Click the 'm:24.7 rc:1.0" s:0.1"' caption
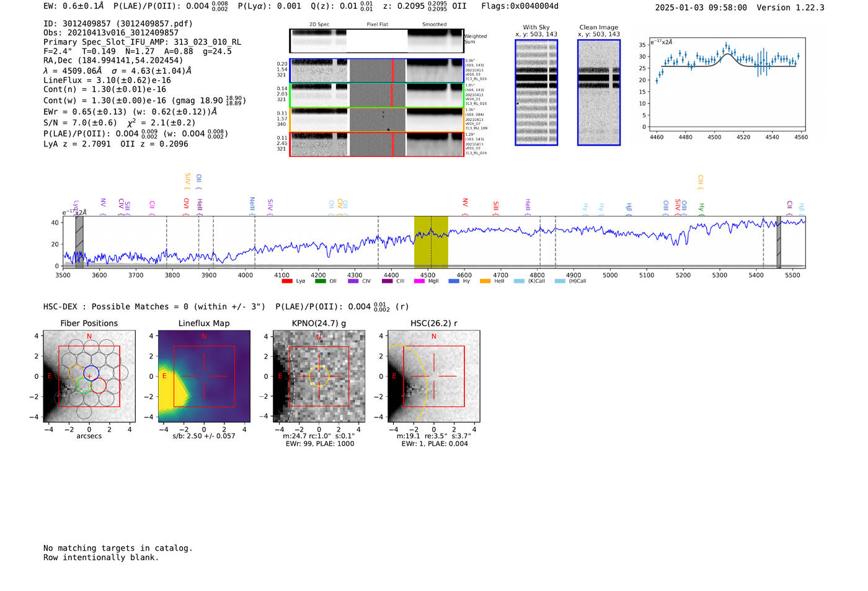This screenshot has height=591, width=868. tap(319, 436)
